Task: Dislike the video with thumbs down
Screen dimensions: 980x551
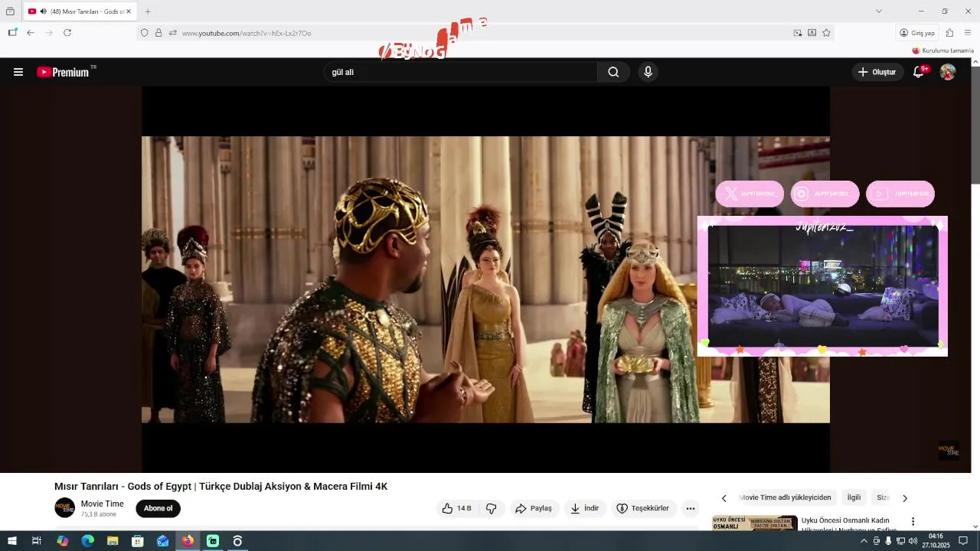Action: click(492, 508)
